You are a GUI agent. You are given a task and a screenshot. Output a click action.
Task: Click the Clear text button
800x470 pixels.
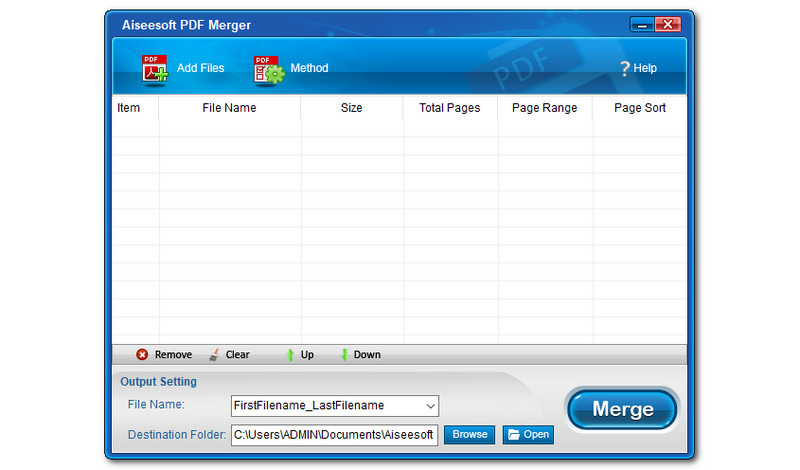tap(238, 355)
